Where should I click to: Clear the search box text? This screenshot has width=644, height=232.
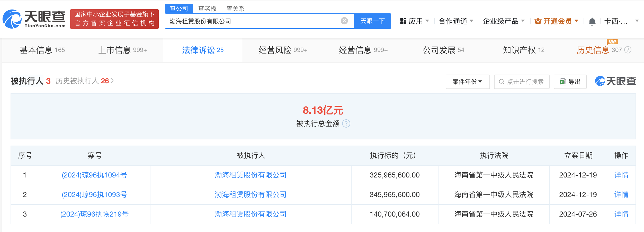[344, 21]
